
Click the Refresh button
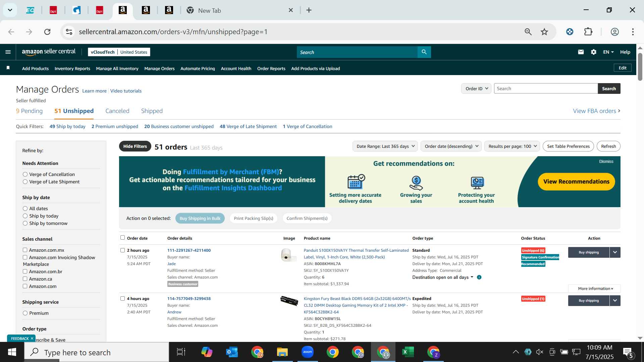608,146
